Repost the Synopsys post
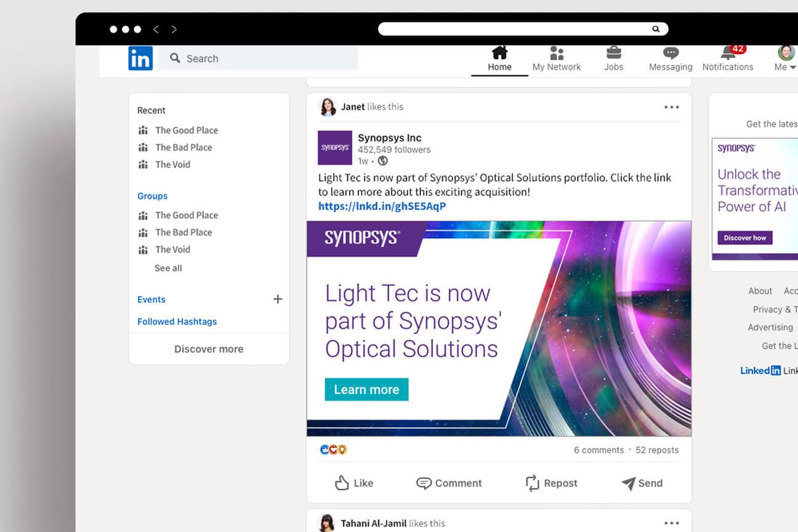798x532 pixels. (x=551, y=483)
